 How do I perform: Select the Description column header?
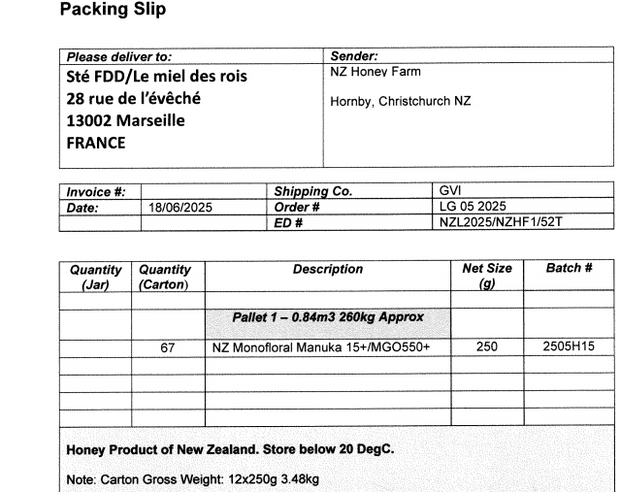[328, 269]
